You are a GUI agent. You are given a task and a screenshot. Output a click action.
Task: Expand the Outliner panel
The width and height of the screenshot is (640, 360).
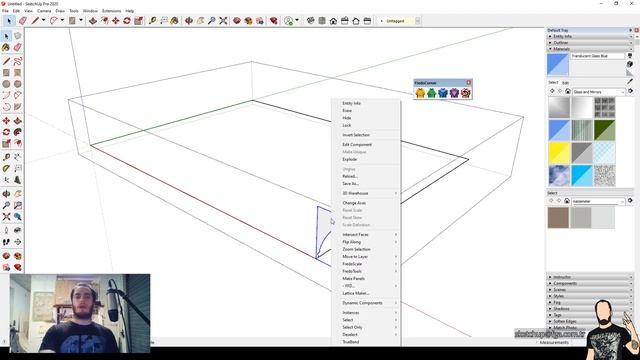click(590, 42)
